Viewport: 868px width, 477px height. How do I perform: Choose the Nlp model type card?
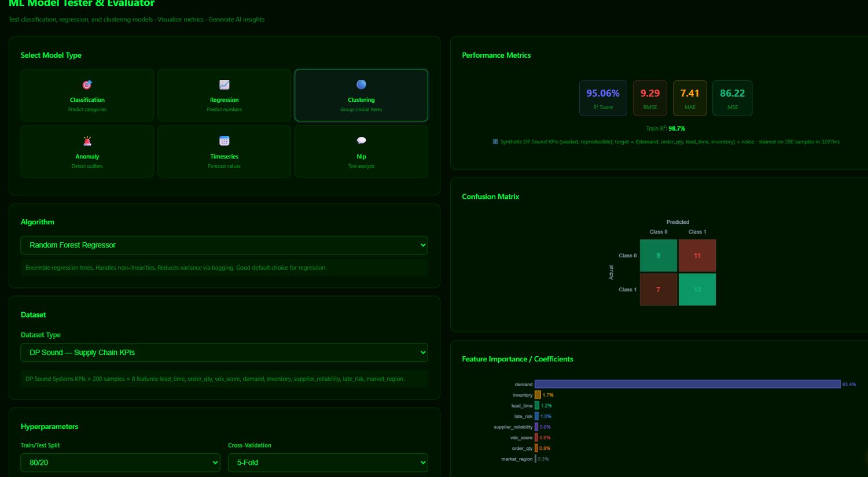coord(361,151)
